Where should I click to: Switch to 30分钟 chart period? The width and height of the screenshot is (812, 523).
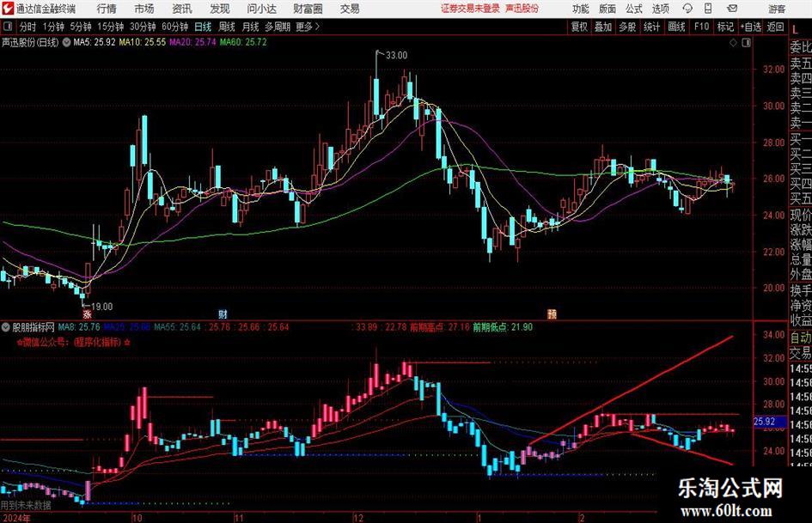tap(143, 27)
